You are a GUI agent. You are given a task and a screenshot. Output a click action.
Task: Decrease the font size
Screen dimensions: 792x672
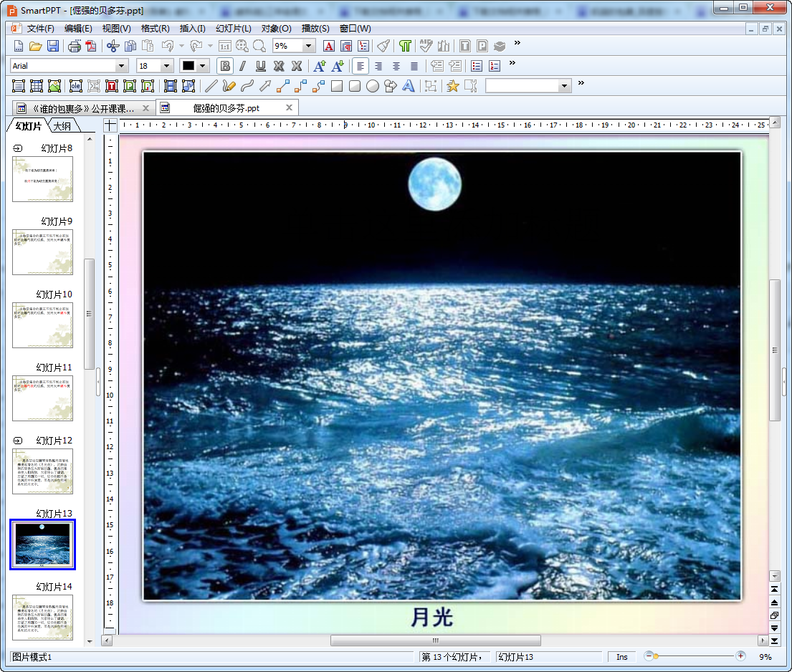tap(338, 66)
